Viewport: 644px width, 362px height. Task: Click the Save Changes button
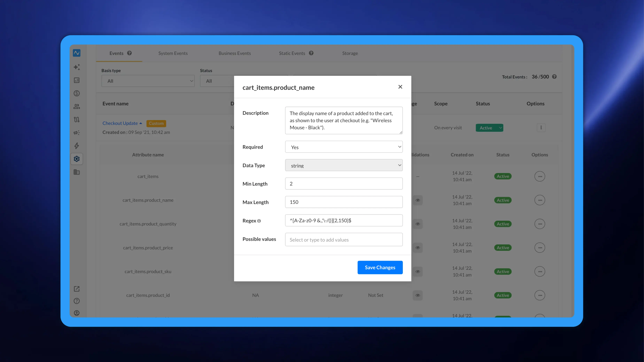coord(380,267)
